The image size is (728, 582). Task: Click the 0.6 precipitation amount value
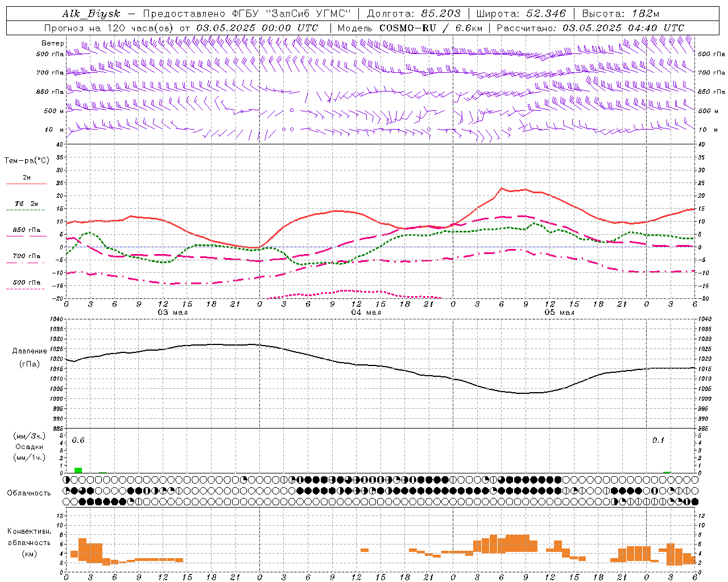click(x=78, y=440)
